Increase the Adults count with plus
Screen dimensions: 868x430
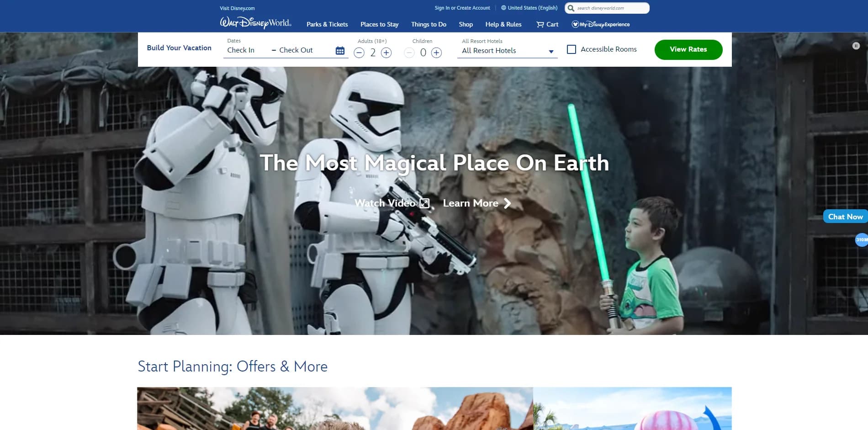(x=386, y=53)
